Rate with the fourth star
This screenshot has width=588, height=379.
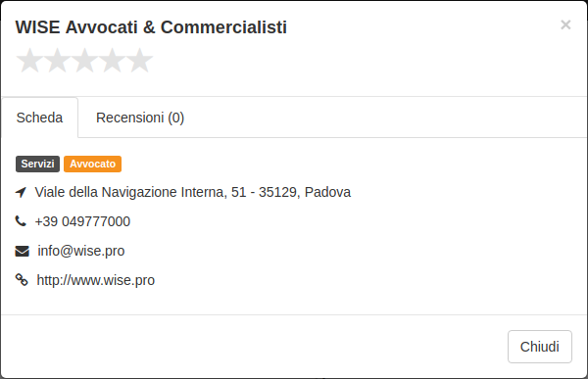[112, 60]
